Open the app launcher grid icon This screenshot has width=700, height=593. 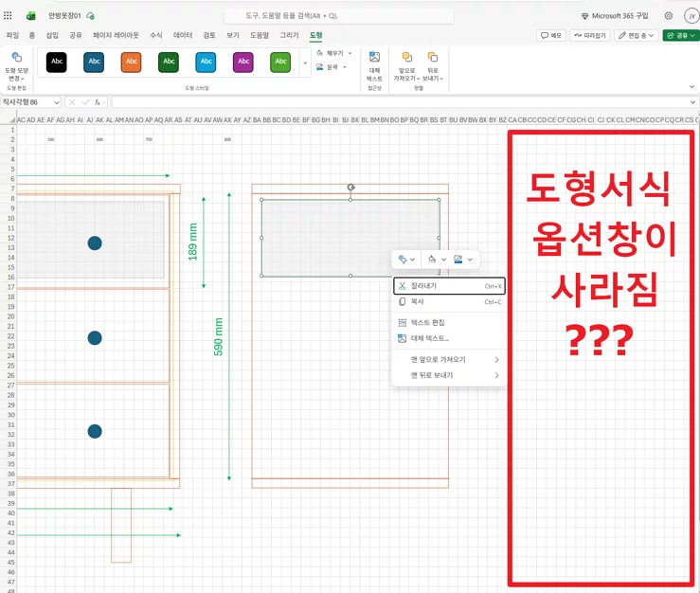8,15
